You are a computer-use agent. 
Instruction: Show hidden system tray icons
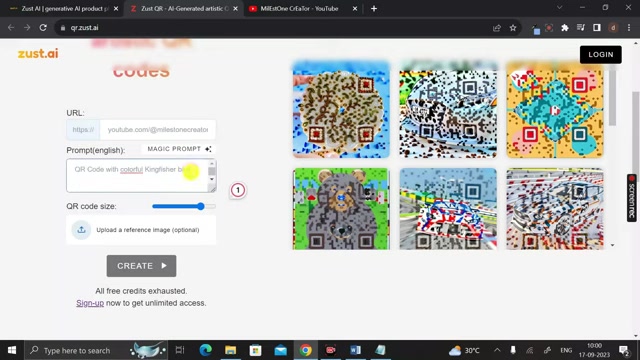497,350
